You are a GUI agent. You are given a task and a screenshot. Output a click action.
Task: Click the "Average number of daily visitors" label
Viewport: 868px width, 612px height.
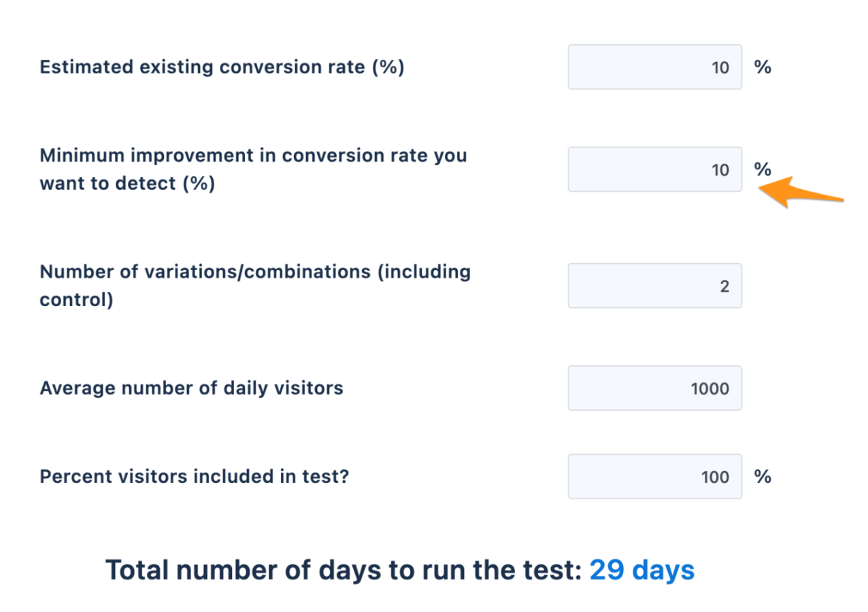point(191,388)
